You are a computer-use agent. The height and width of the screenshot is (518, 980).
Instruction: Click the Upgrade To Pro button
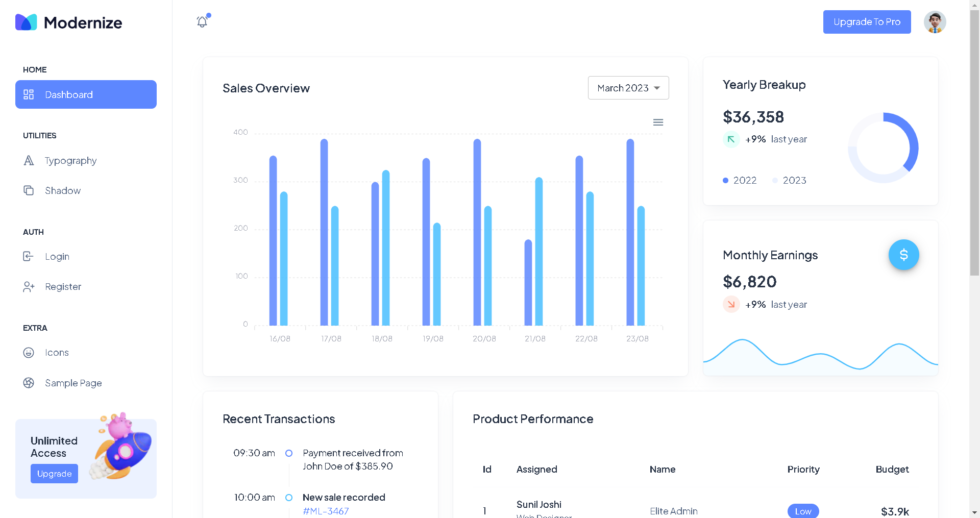click(867, 22)
